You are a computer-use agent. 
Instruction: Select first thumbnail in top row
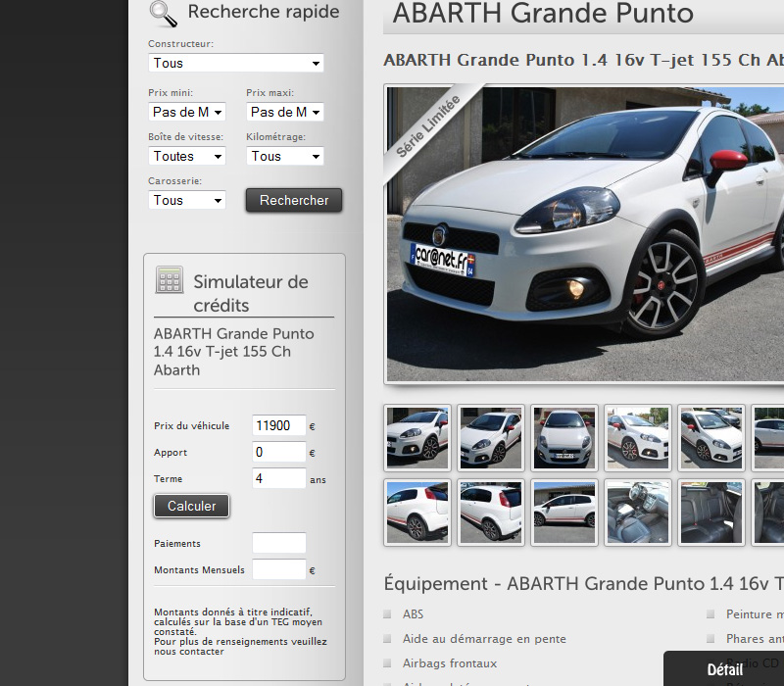(x=417, y=438)
